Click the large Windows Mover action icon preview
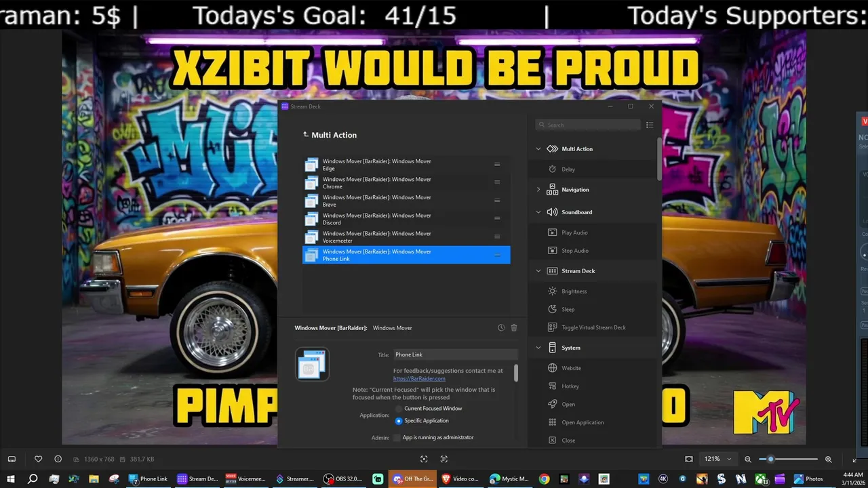 [312, 364]
